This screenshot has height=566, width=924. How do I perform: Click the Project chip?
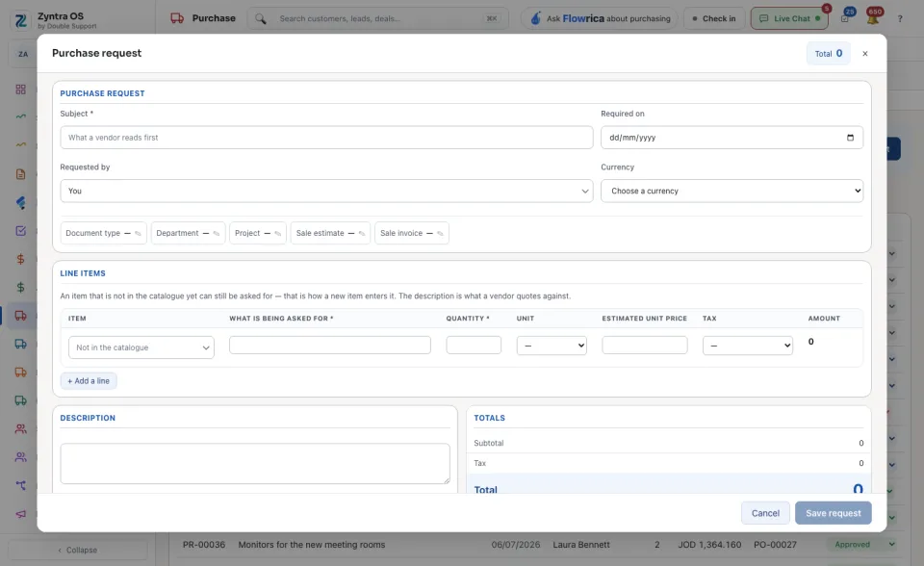(x=258, y=234)
